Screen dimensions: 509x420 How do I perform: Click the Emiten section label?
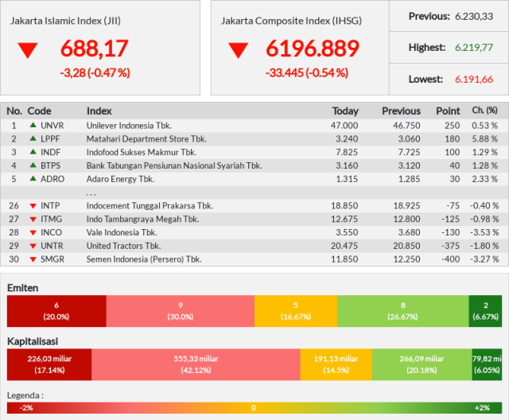point(23,288)
